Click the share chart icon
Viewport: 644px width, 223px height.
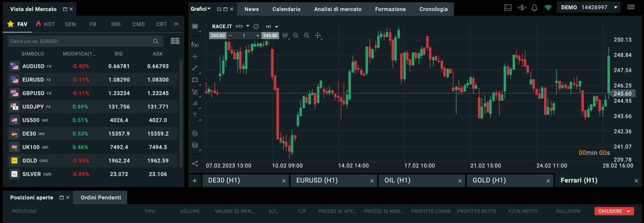(195, 164)
